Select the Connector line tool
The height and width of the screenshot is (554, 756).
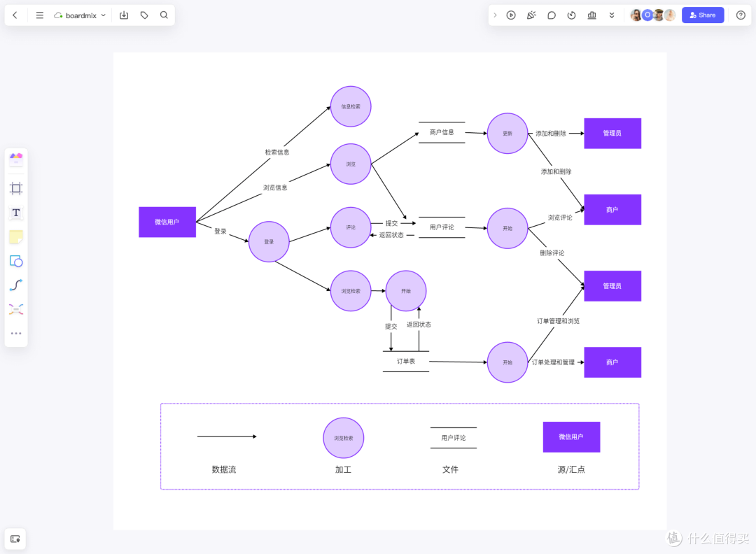click(x=16, y=285)
